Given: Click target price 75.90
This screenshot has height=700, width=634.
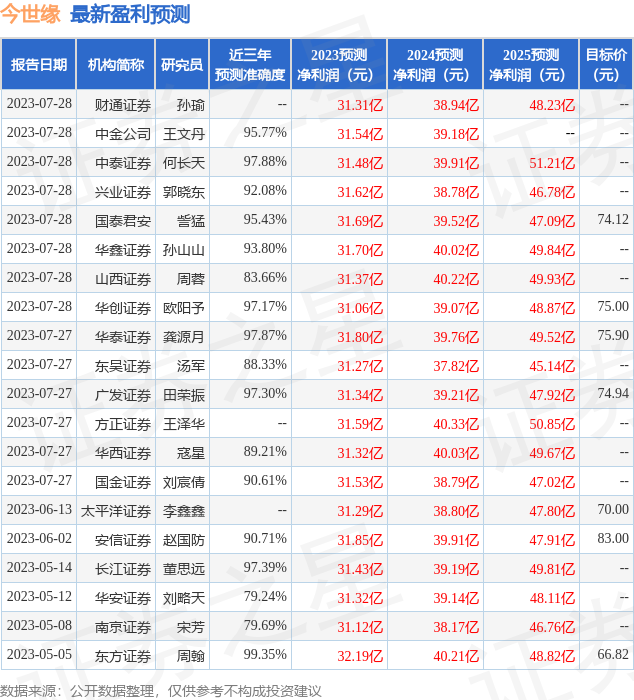Looking at the screenshot, I should (613, 335).
